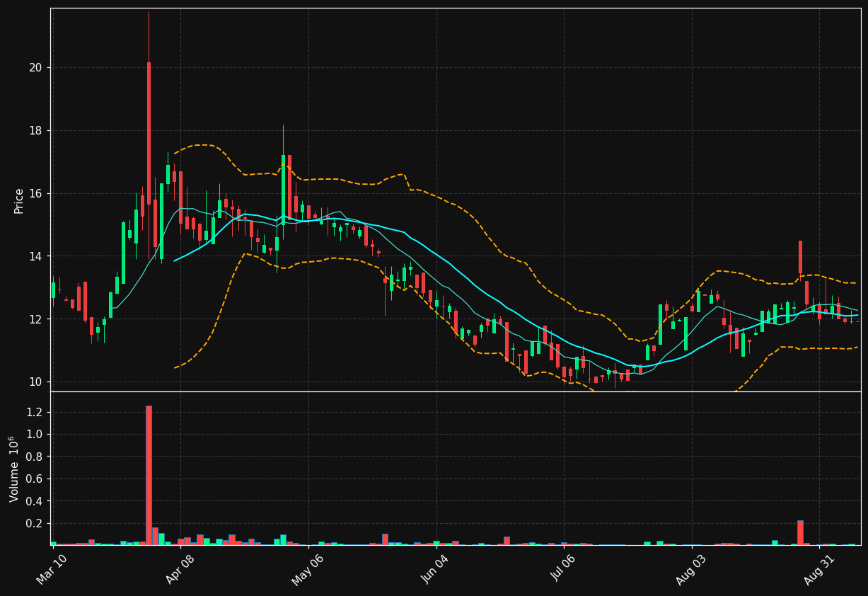The height and width of the screenshot is (596, 868).
Task: Click the 'Mar 10' date label
Action: (52, 569)
